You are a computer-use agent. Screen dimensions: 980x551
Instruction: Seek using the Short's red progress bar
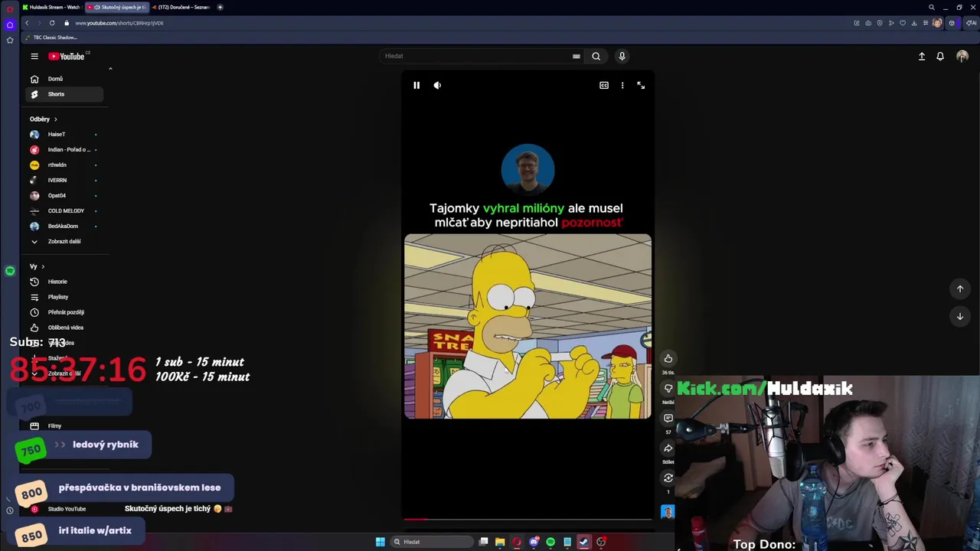pos(528,519)
